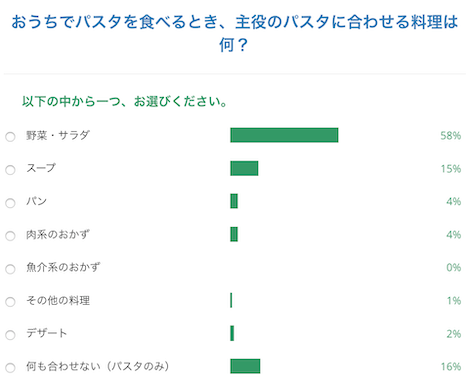Screen dimensions: 470x385
Task: Click the 肉系のおかず option label
Action: tap(58, 234)
